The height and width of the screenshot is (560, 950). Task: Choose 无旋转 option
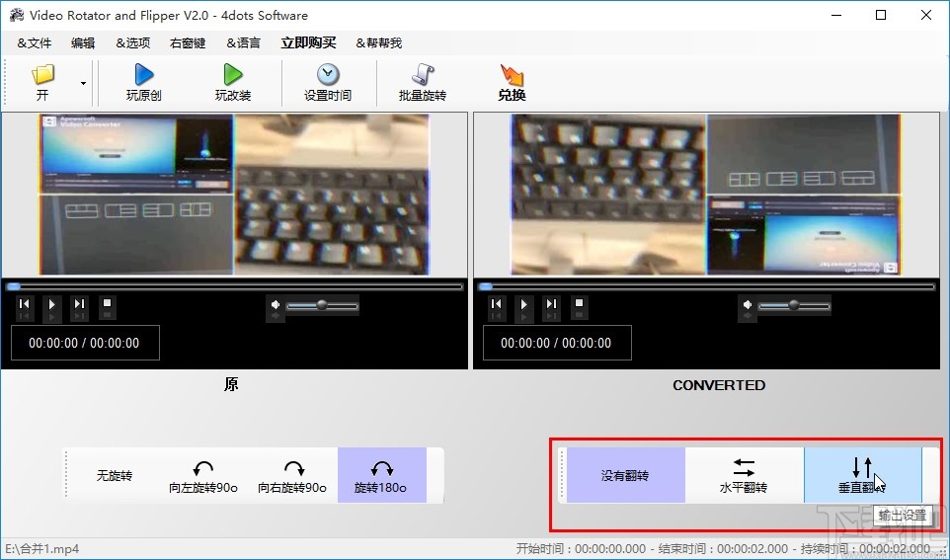(x=114, y=476)
